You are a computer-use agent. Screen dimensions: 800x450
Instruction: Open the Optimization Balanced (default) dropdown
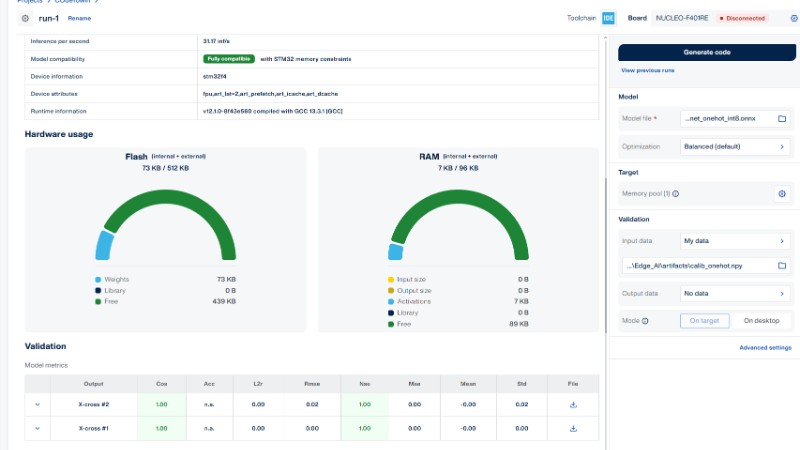735,147
